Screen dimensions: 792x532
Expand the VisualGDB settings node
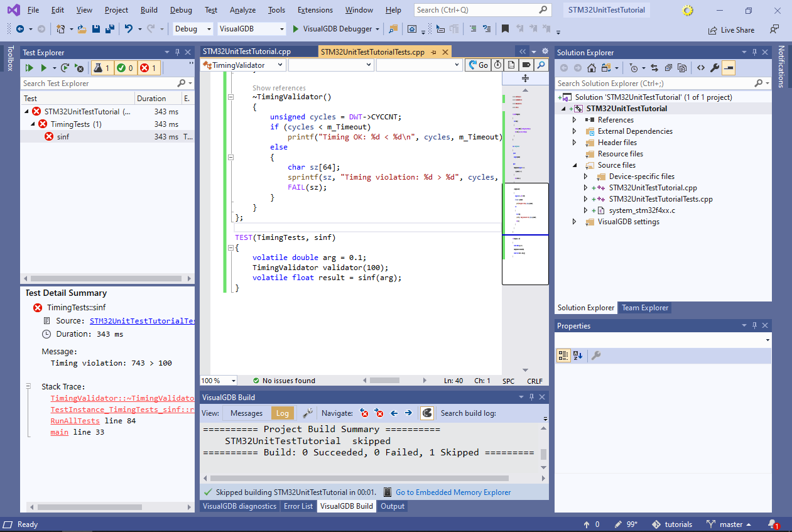click(574, 222)
